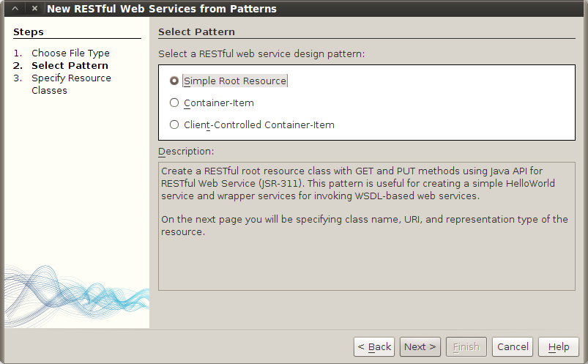Click the Steps heading in the left panel
Screen dimensions: 588x364
coord(29,32)
